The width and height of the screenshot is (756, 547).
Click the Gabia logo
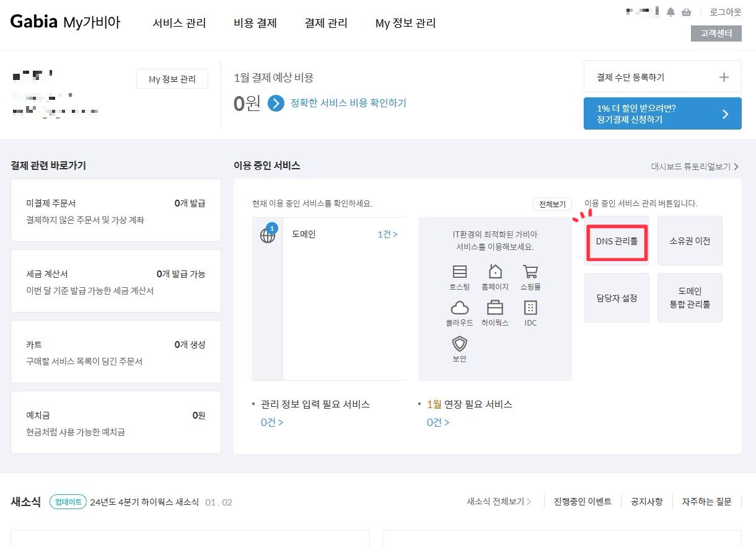point(34,22)
